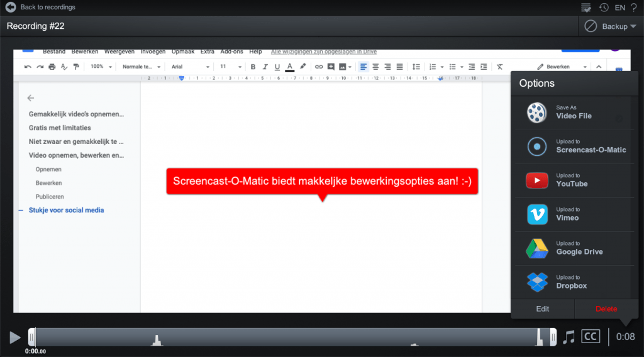This screenshot has width=644, height=357.
Task: Click the bulleted list icon
Action: pos(453,67)
